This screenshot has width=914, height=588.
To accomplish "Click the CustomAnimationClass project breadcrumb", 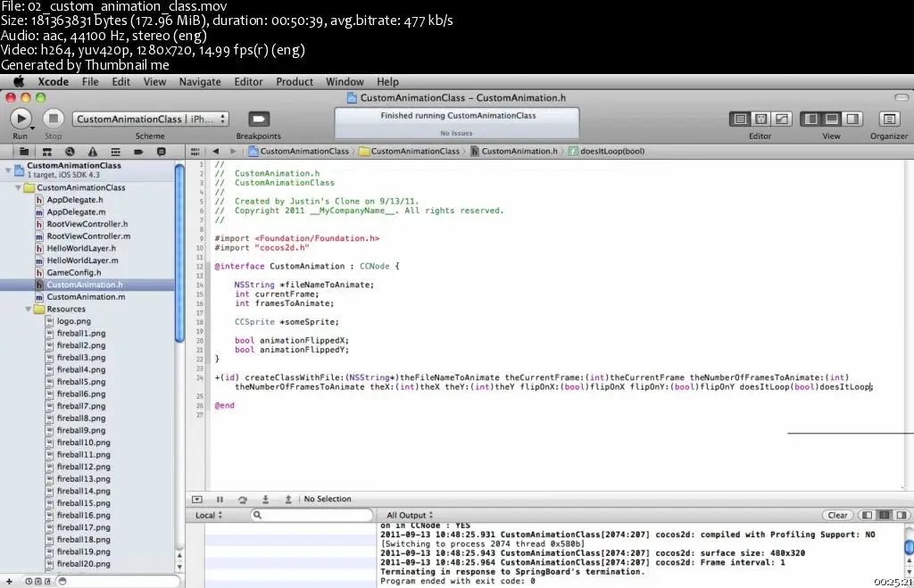I will point(298,152).
